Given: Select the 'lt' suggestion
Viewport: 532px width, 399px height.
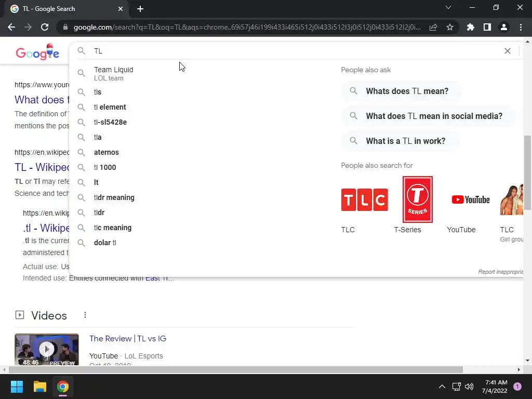Looking at the screenshot, I should pos(204,182).
